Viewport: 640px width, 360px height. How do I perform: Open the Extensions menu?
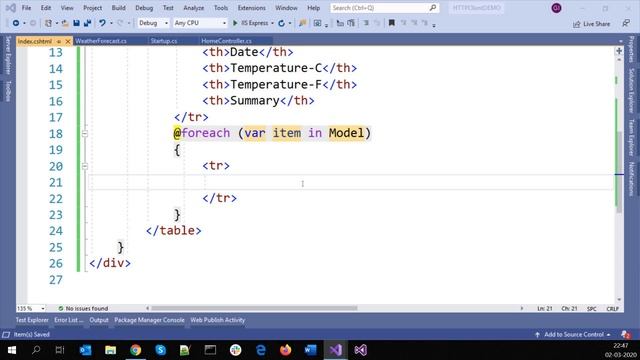pyautogui.click(x=251, y=8)
